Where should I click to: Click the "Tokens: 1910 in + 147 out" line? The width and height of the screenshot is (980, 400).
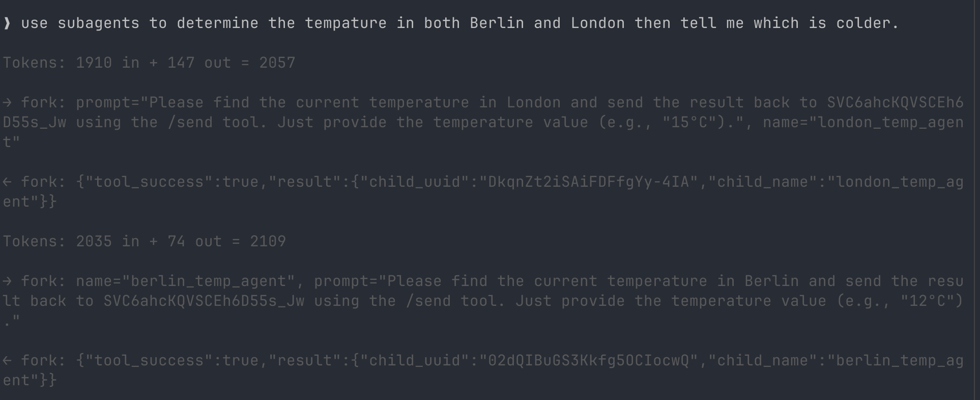coord(149,63)
